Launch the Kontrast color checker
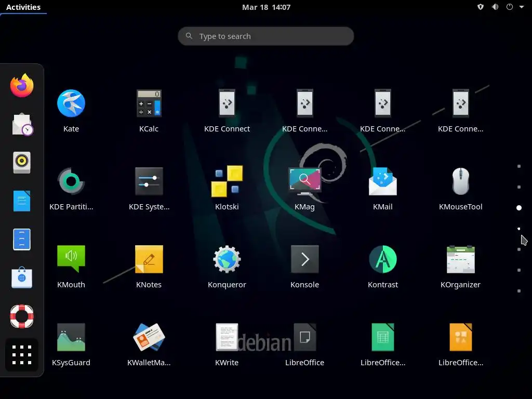 click(x=383, y=259)
